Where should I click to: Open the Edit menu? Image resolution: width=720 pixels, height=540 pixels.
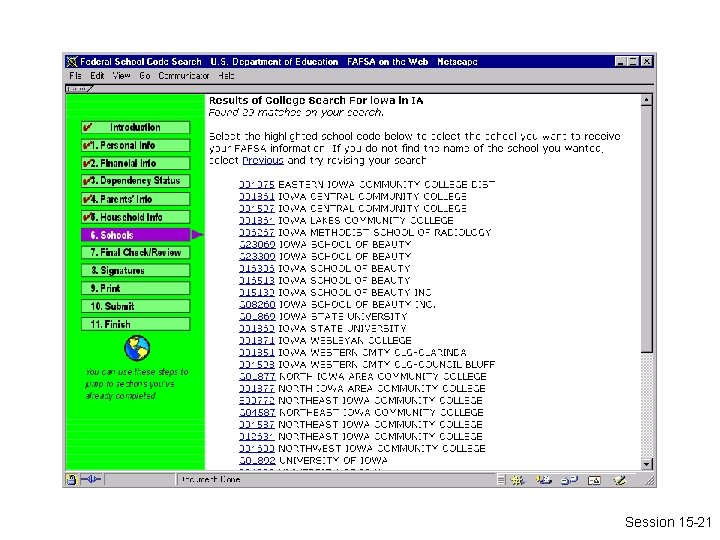[97, 76]
